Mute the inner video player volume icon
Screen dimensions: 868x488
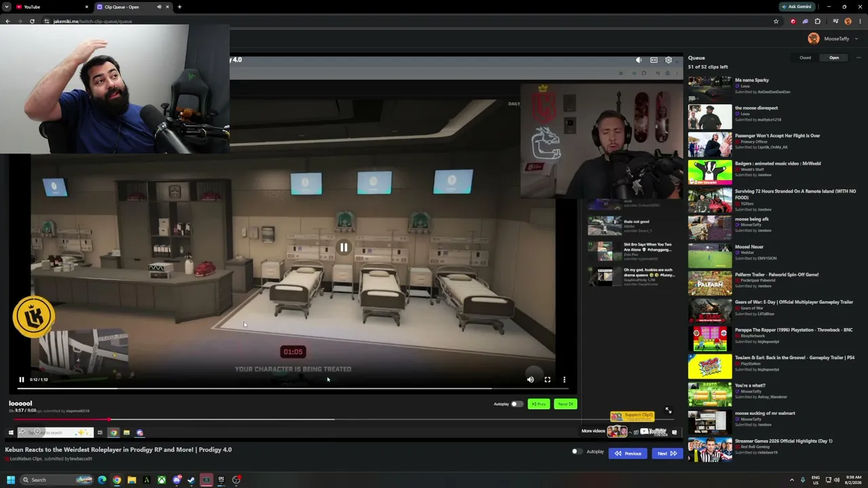pyautogui.click(x=530, y=380)
